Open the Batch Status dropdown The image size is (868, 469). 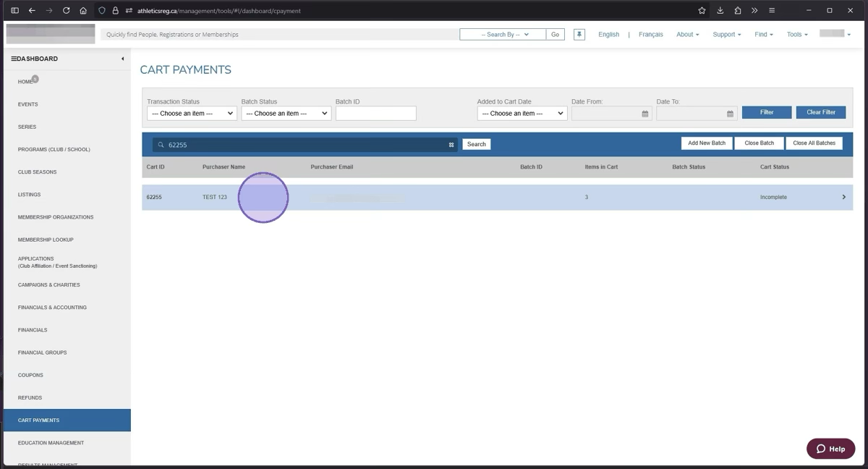click(x=286, y=114)
